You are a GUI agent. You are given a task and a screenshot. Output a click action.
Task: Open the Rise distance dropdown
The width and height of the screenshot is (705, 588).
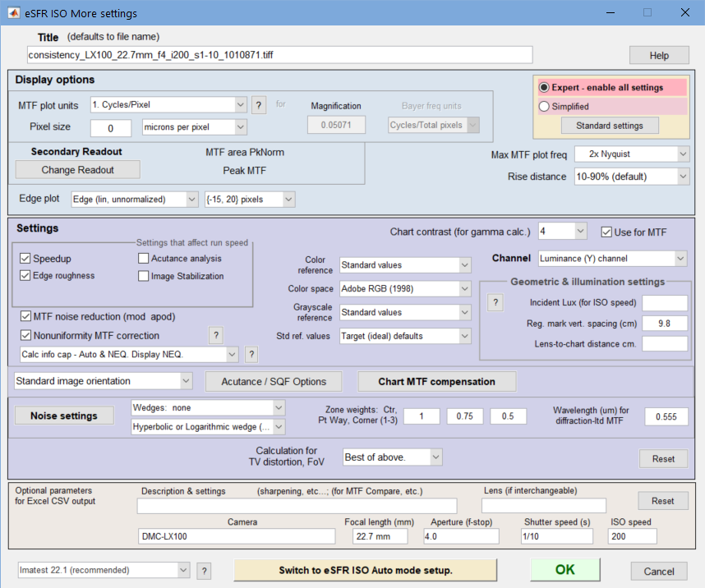click(632, 177)
